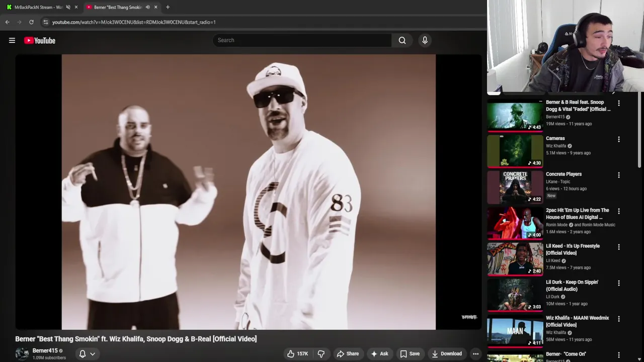The image size is (644, 362).
Task: Open options menu for 2pac Hit 'Em Up
Action: click(x=619, y=211)
